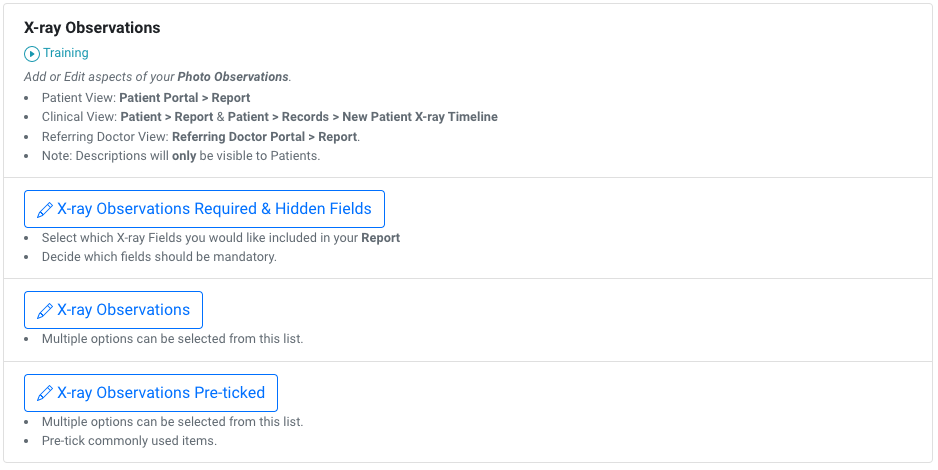Open the Training link
938x470 pixels.
pyautogui.click(x=65, y=54)
